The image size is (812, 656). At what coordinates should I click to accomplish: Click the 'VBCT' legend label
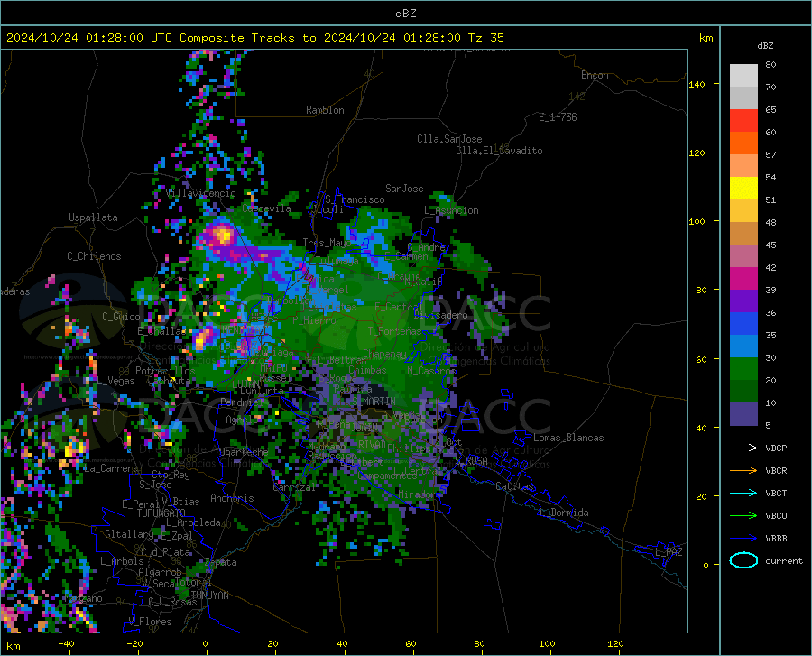[776, 493]
